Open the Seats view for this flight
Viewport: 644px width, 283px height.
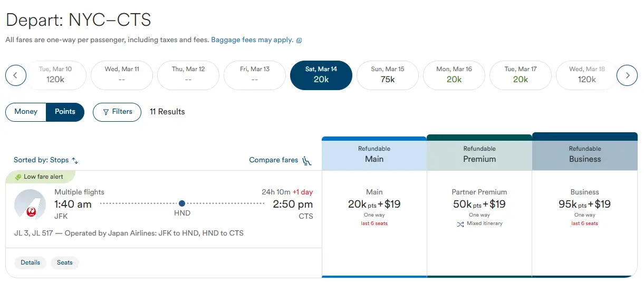(x=65, y=262)
